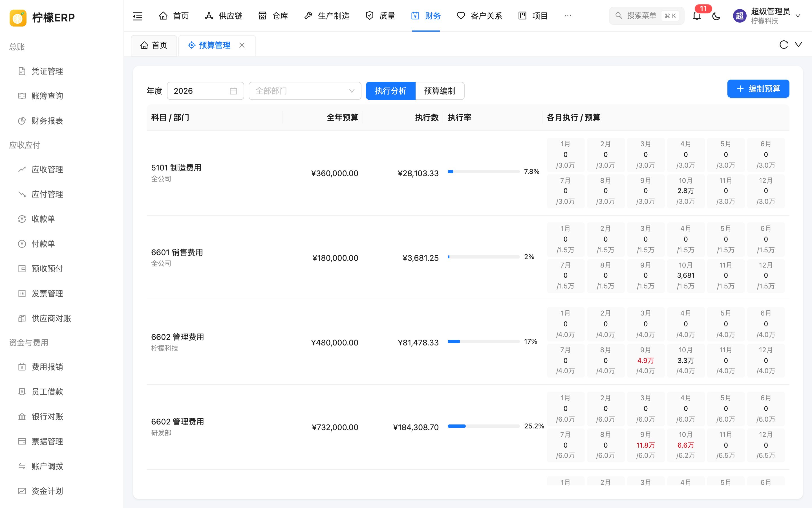Open the 供应链 top menu

(224, 16)
